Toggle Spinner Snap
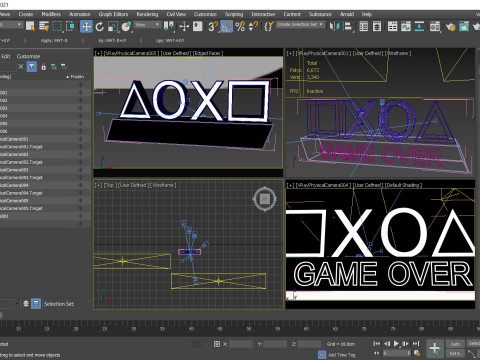 (253, 26)
